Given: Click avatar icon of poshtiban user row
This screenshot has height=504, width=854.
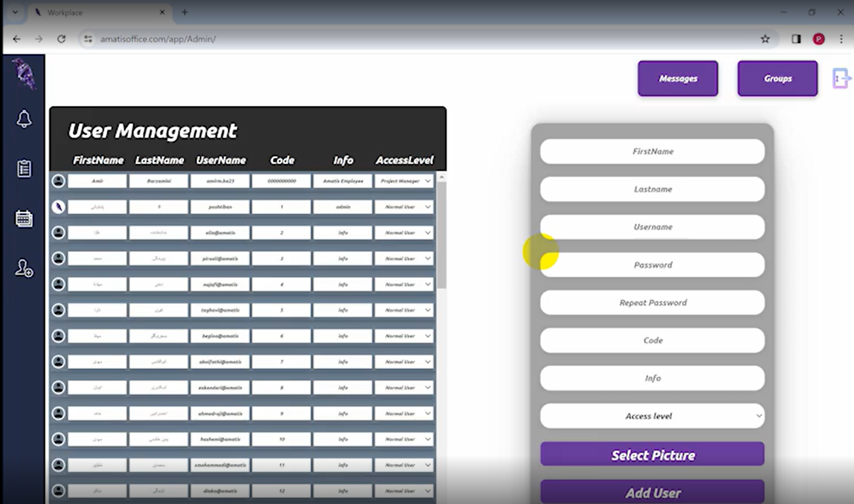Looking at the screenshot, I should [58, 207].
